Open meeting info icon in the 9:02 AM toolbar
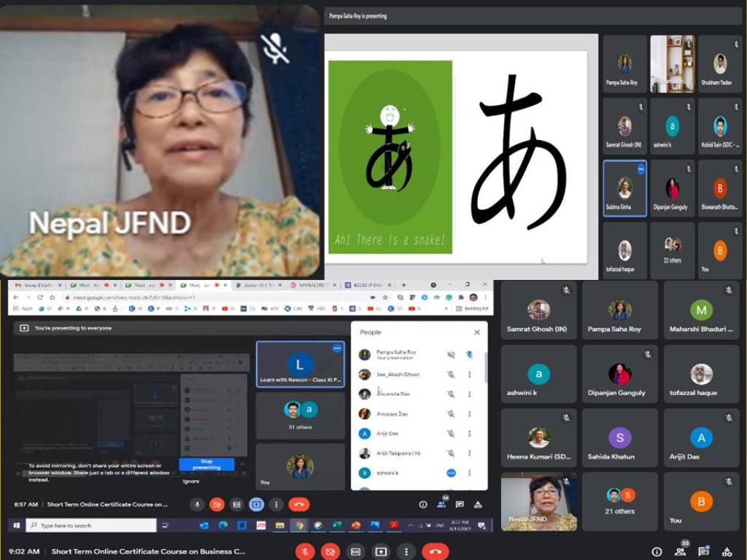This screenshot has height=560, width=747. (657, 552)
